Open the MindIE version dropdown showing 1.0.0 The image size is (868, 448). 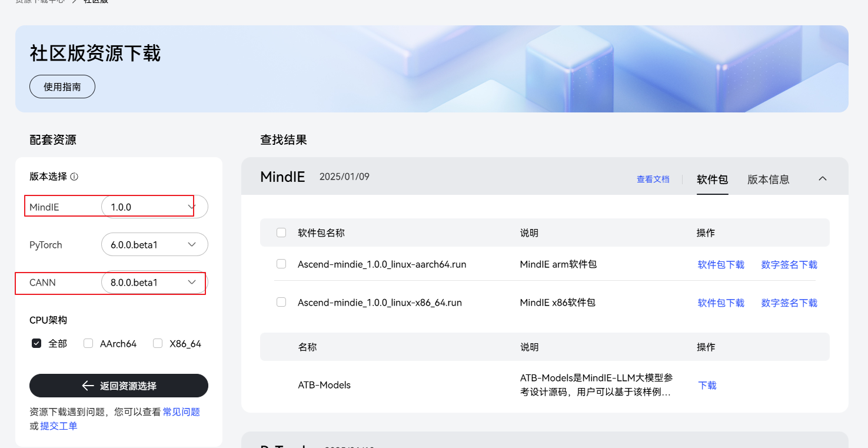[155, 207]
